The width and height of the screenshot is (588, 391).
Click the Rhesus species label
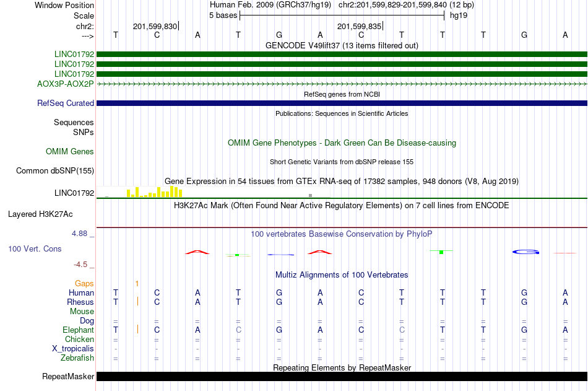point(80,302)
